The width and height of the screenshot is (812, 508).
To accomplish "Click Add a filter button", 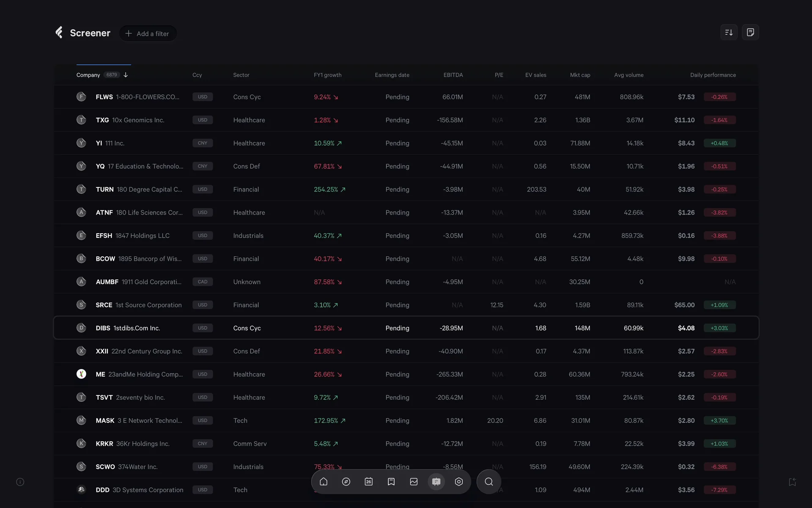I will tap(148, 33).
